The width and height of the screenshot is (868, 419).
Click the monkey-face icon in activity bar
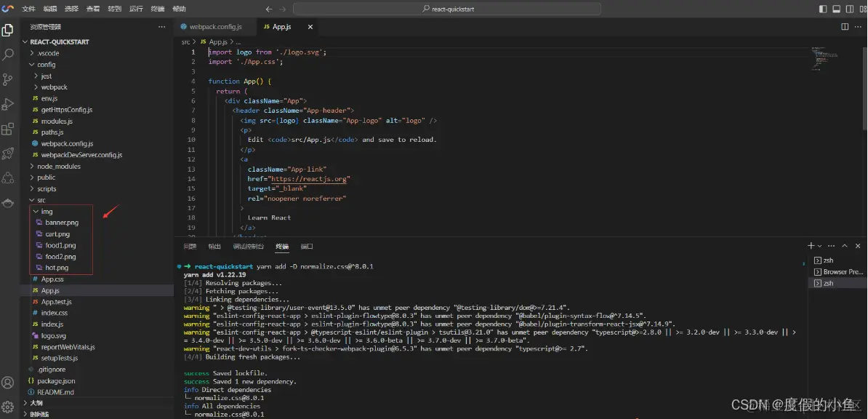8,203
